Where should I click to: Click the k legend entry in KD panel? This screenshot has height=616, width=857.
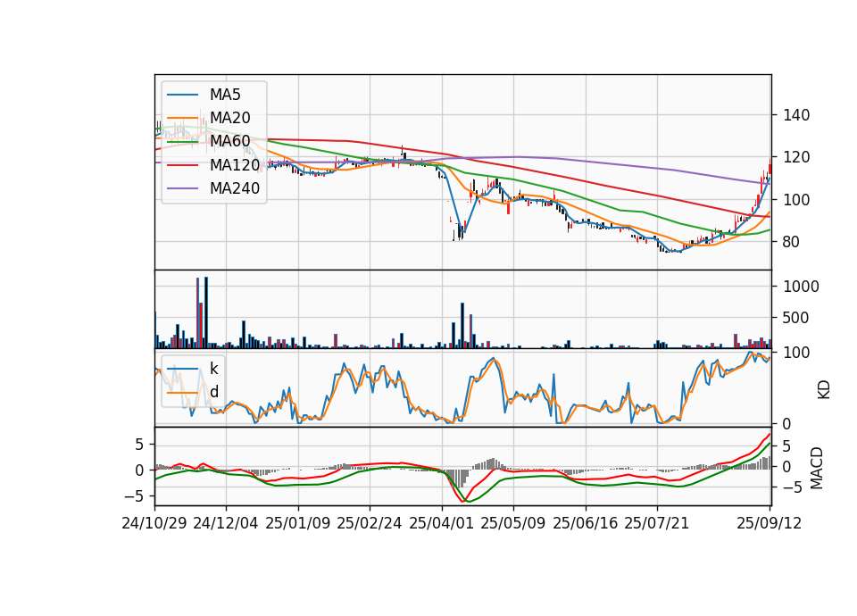click(x=214, y=369)
